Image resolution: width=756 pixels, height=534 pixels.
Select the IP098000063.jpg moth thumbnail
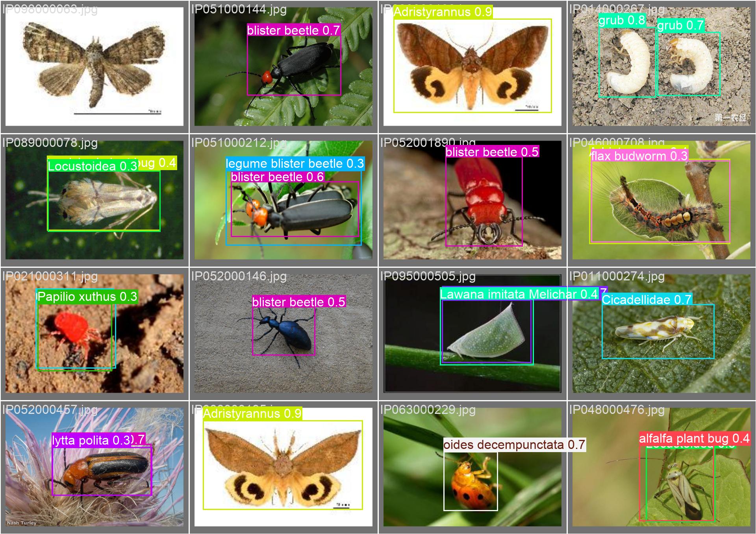94,67
